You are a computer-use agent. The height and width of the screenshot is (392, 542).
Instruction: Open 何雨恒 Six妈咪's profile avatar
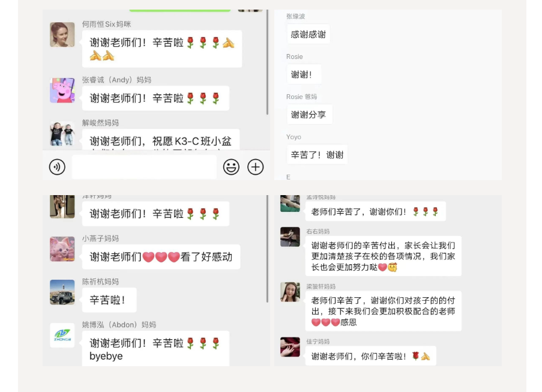[62, 35]
